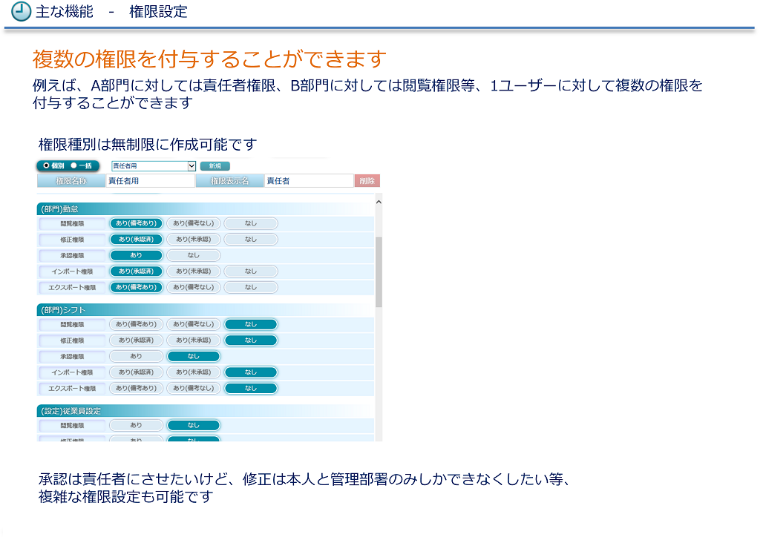
Task: Set シフト 閲覧権限 to あり(備考あり)
Action: click(135, 324)
